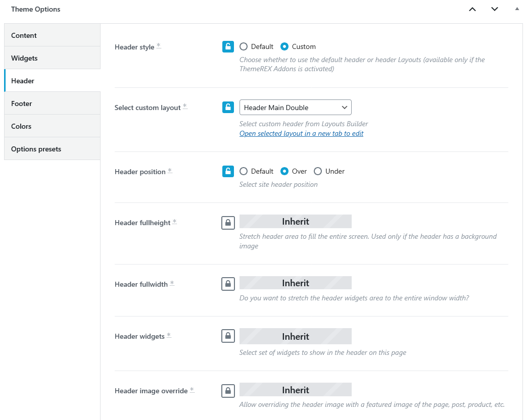Unlock the Header widgets option
The width and height of the screenshot is (526, 420).
pos(228,336)
